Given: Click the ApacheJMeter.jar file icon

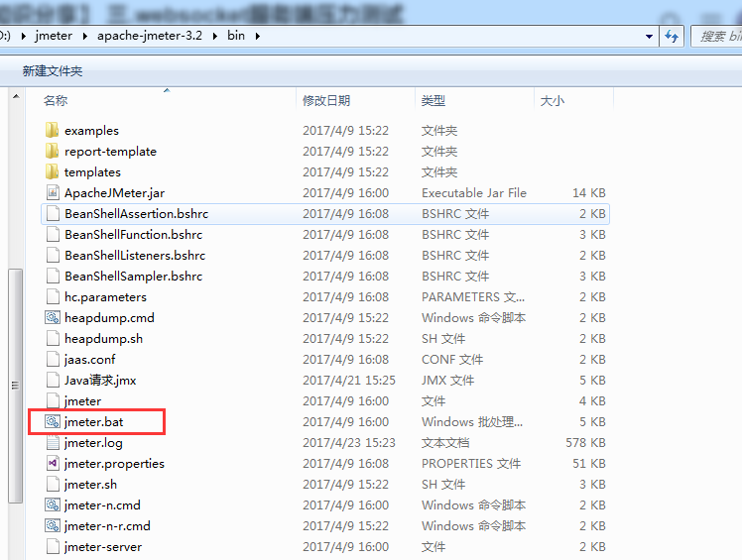Looking at the screenshot, I should click(x=53, y=192).
